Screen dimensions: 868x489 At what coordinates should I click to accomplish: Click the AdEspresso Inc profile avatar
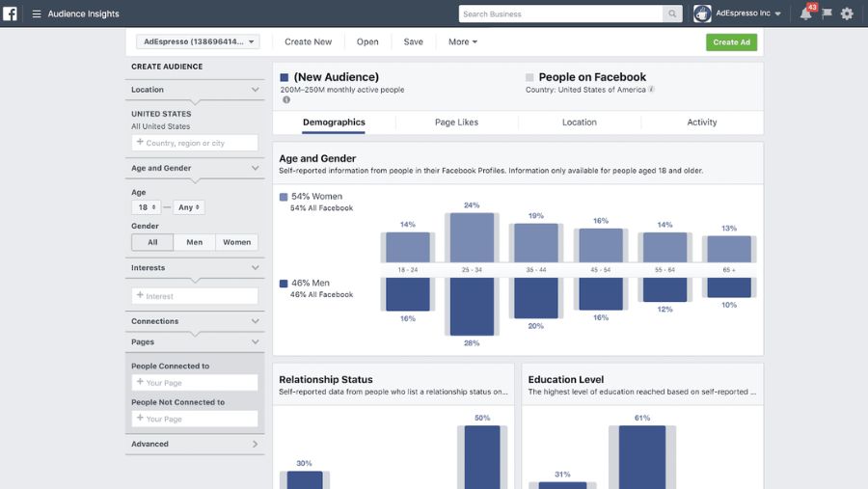(702, 14)
